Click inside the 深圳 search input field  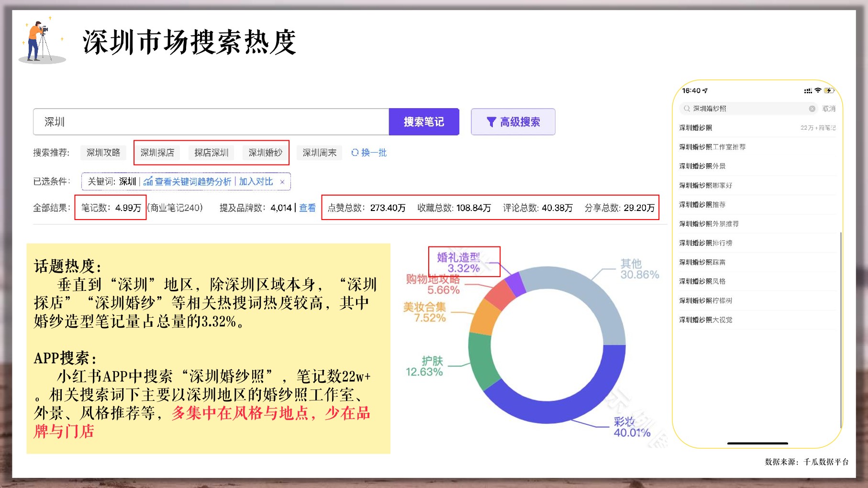pos(211,122)
